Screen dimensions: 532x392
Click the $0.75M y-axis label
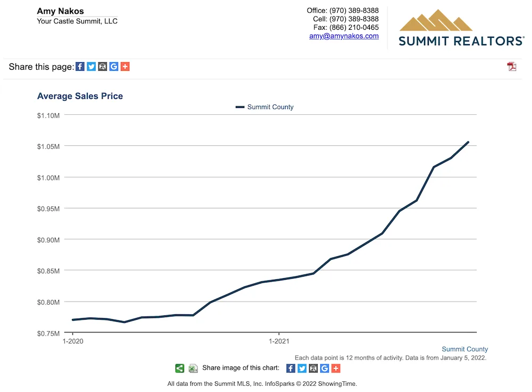coord(48,333)
